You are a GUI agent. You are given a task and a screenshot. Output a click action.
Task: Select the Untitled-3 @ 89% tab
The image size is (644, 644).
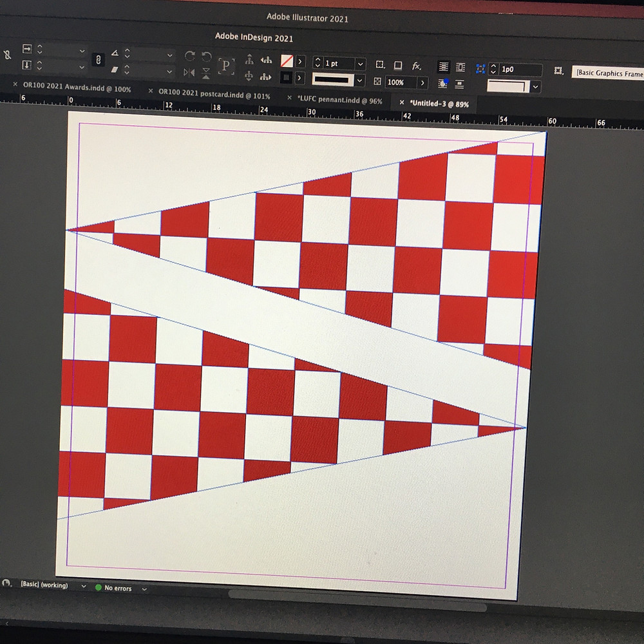pyautogui.click(x=439, y=104)
